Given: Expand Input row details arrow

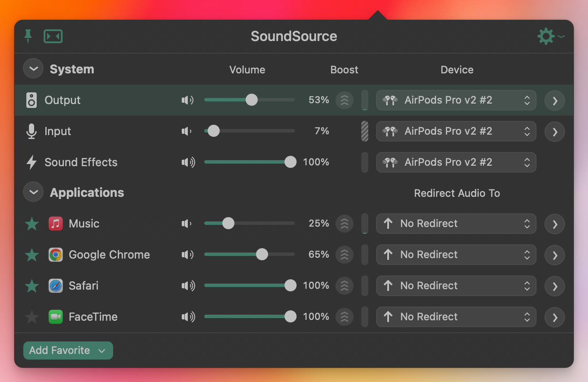Looking at the screenshot, I should click(555, 132).
